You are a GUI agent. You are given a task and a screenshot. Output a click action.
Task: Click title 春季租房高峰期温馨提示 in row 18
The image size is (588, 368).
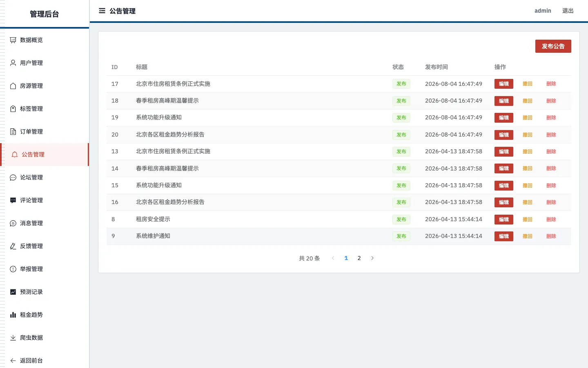point(167,101)
